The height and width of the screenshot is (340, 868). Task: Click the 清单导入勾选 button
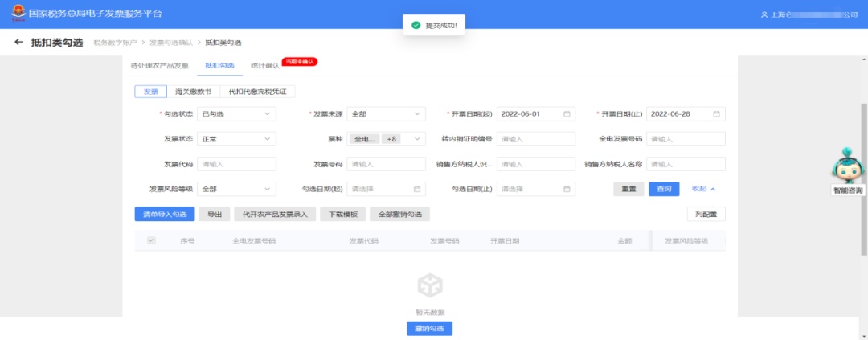point(165,215)
